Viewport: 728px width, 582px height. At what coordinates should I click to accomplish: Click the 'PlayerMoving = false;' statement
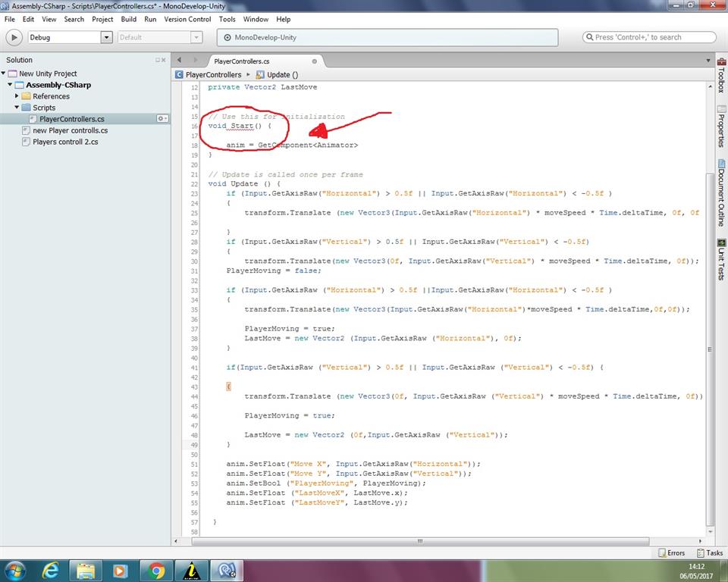click(274, 271)
